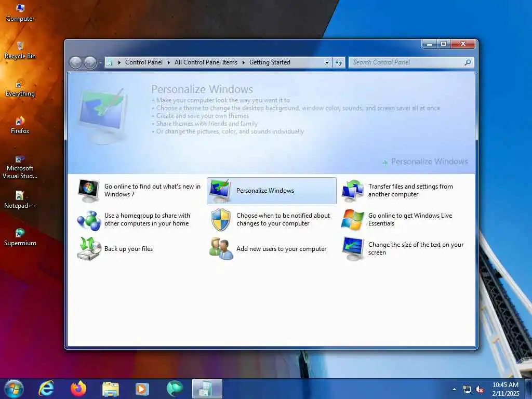This screenshot has height=399, width=532.
Task: Open Go online to find out what's new
Action: click(x=152, y=190)
